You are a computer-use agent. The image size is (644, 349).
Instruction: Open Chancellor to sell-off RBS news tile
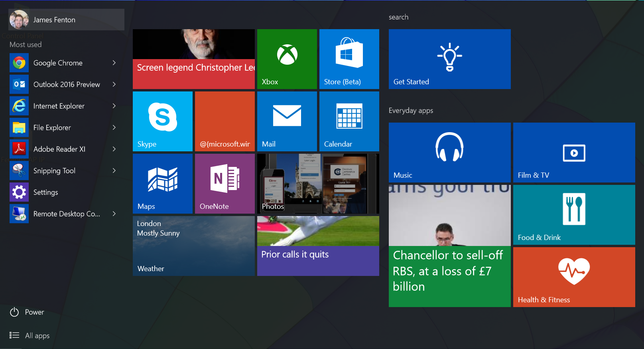450,246
